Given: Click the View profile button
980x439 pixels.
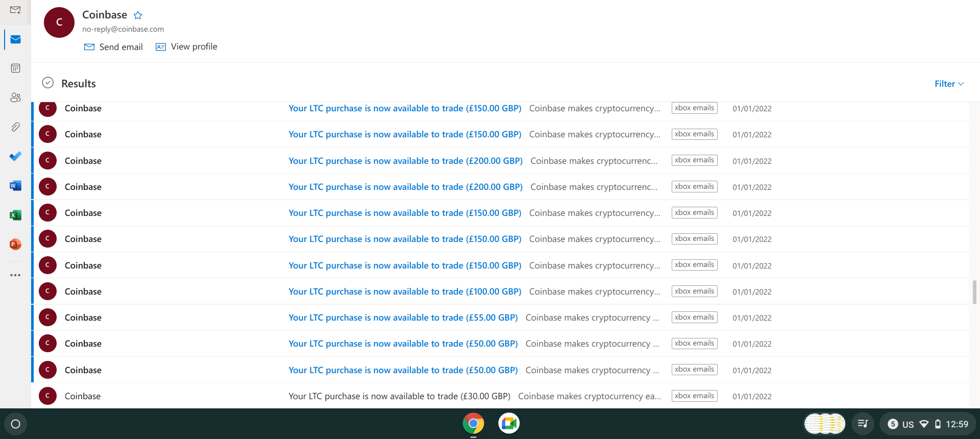Looking at the screenshot, I should coord(186,47).
